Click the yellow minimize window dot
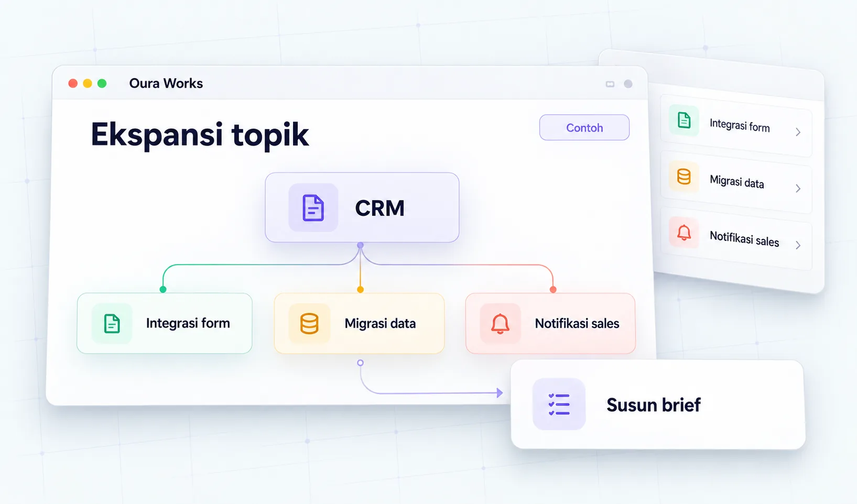 [x=88, y=83]
